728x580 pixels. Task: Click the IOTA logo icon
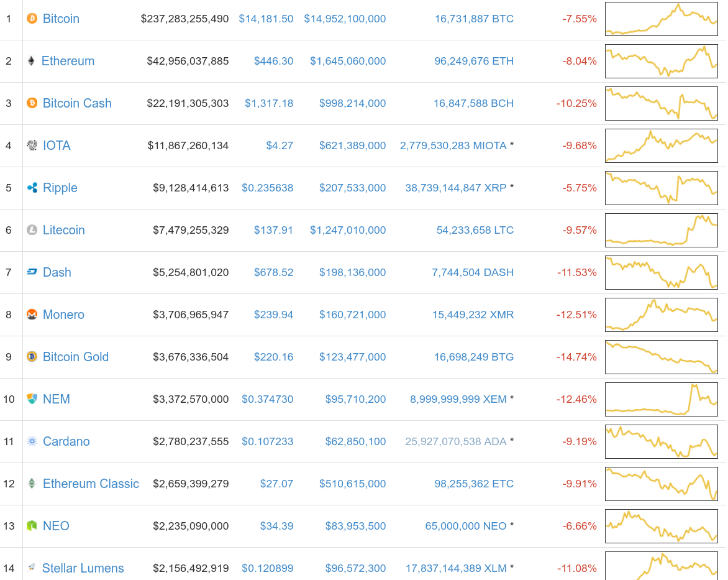[32, 145]
